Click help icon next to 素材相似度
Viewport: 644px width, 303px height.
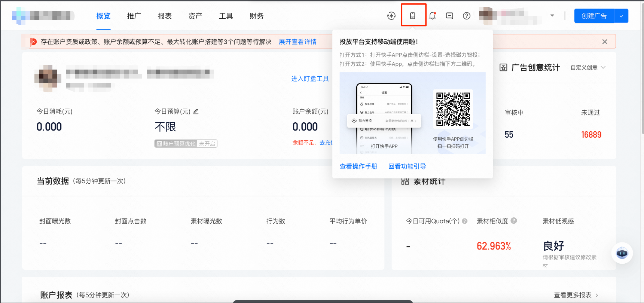pos(514,221)
